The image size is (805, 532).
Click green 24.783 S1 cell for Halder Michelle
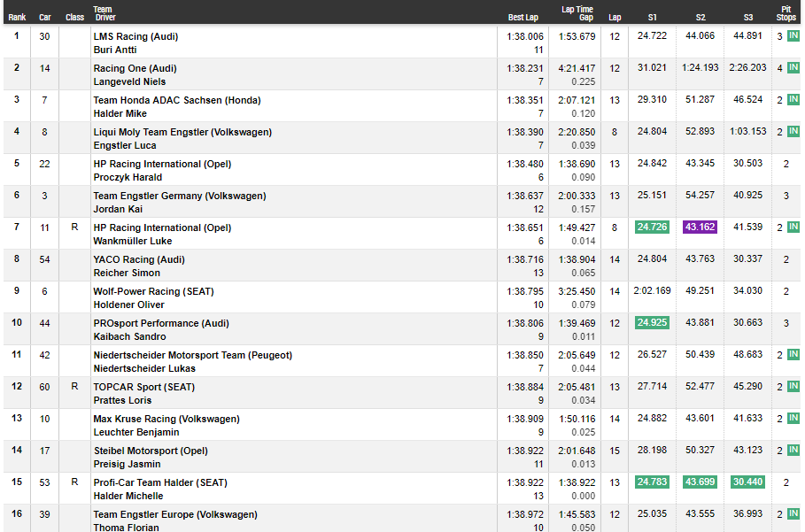pyautogui.click(x=652, y=482)
